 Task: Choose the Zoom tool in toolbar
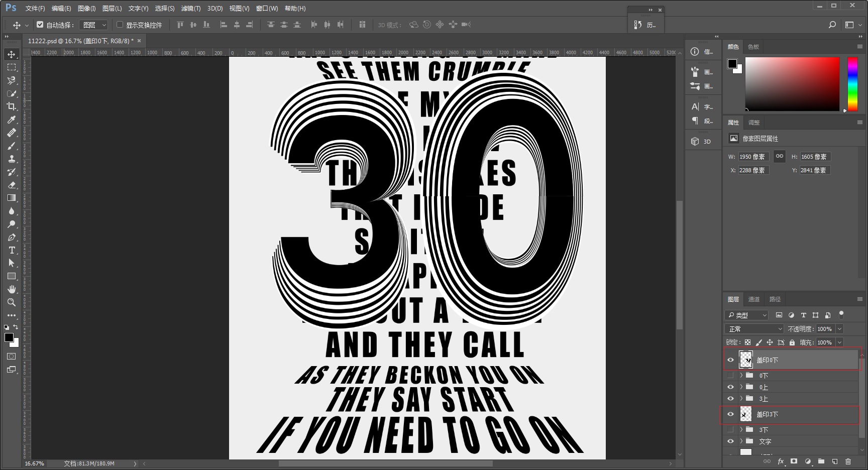click(x=11, y=302)
